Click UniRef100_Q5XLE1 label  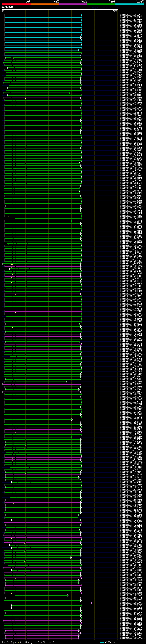[131, 40]
